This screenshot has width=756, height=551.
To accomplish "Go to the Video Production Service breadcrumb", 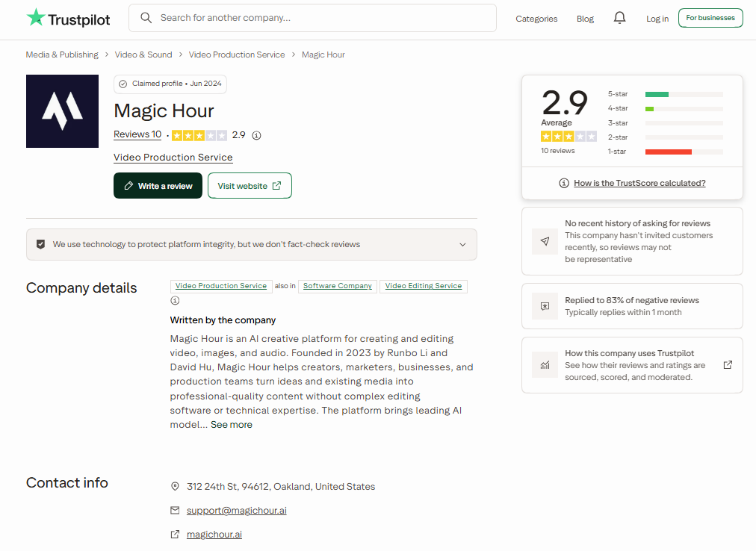I will pos(237,55).
